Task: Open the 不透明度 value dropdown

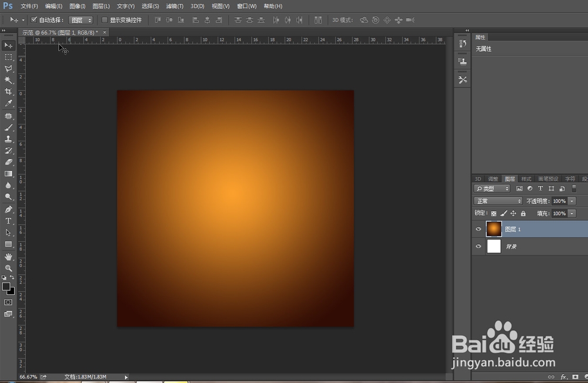Action: point(572,200)
